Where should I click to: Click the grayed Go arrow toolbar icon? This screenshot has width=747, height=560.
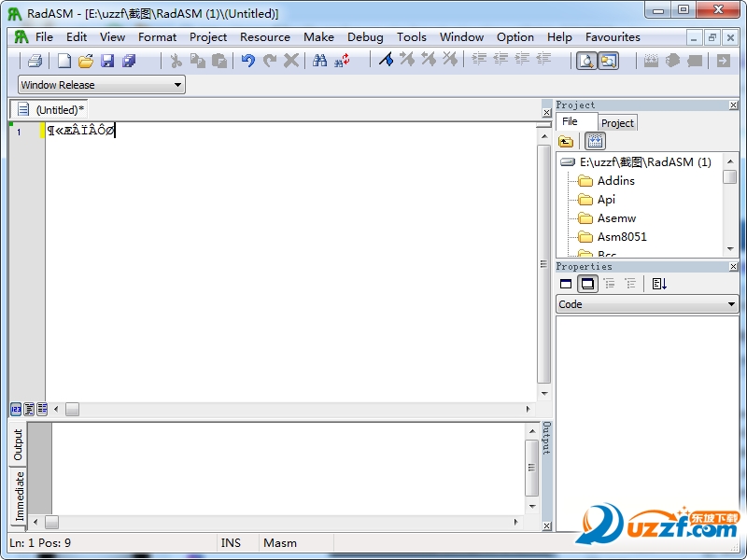click(x=723, y=61)
